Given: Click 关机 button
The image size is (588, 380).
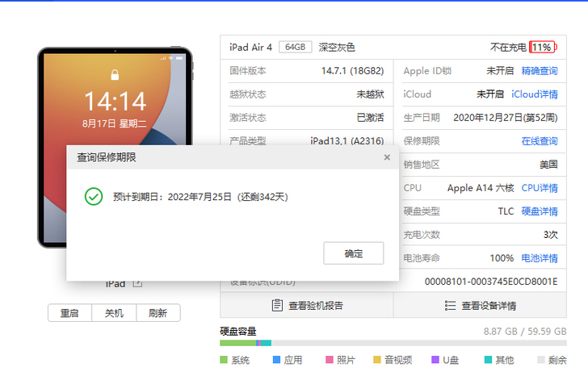Looking at the screenshot, I should tap(114, 313).
